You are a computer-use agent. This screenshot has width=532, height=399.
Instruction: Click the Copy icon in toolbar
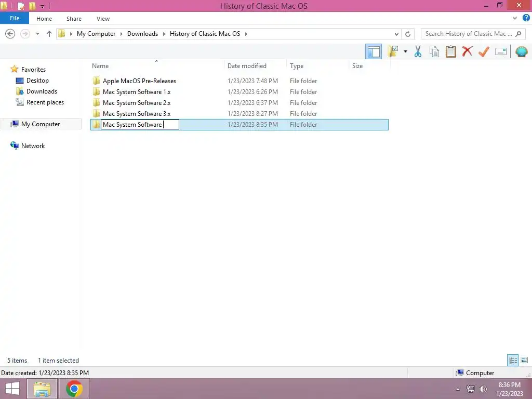click(x=434, y=51)
